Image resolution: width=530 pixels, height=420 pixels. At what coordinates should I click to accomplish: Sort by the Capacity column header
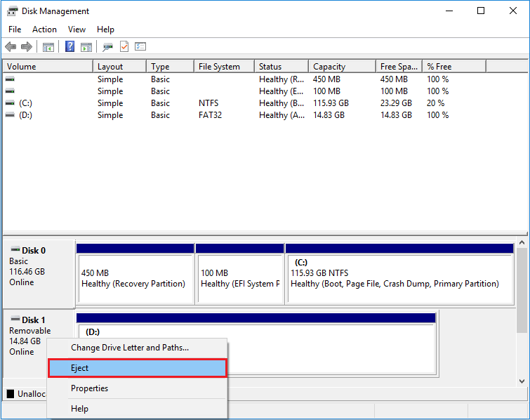click(343, 66)
